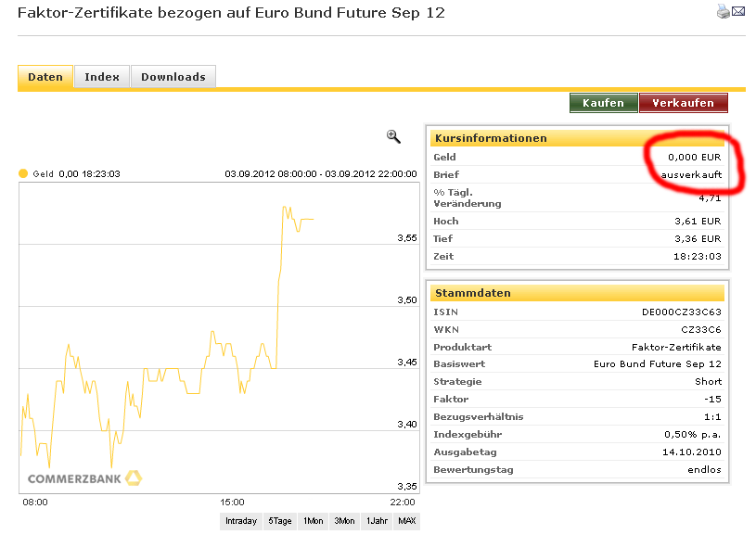Open mail sharing via envelope icon

click(x=738, y=11)
